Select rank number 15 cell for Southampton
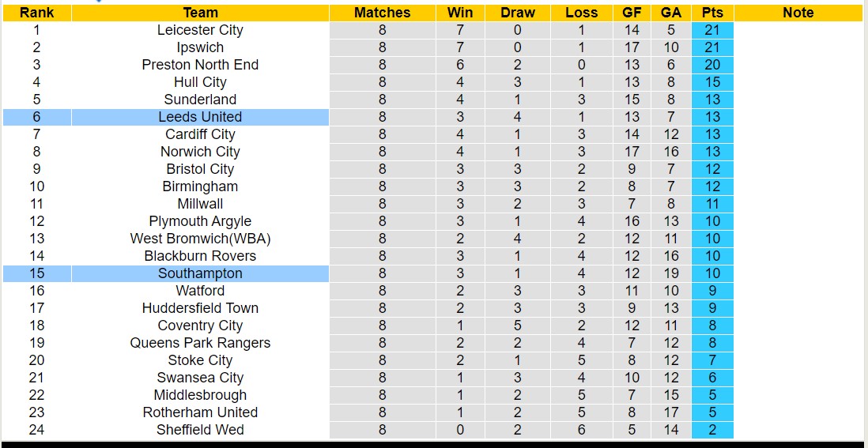Image resolution: width=868 pixels, height=448 pixels. point(36,273)
